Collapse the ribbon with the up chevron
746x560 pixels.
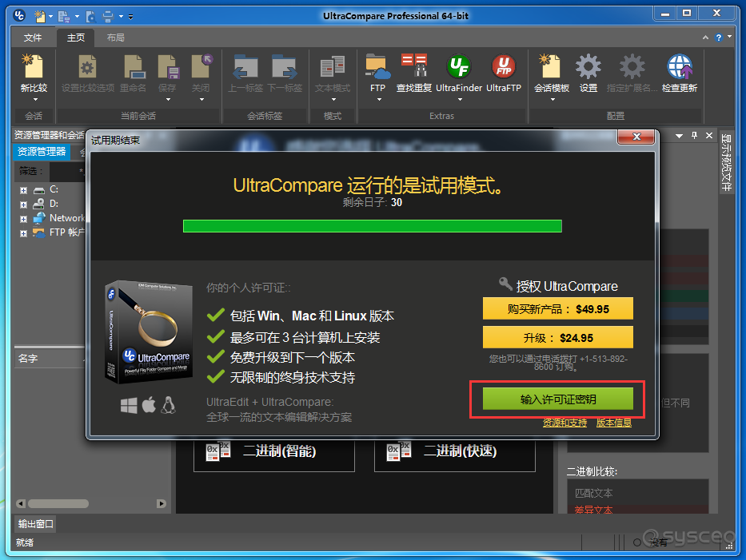pyautogui.click(x=705, y=38)
